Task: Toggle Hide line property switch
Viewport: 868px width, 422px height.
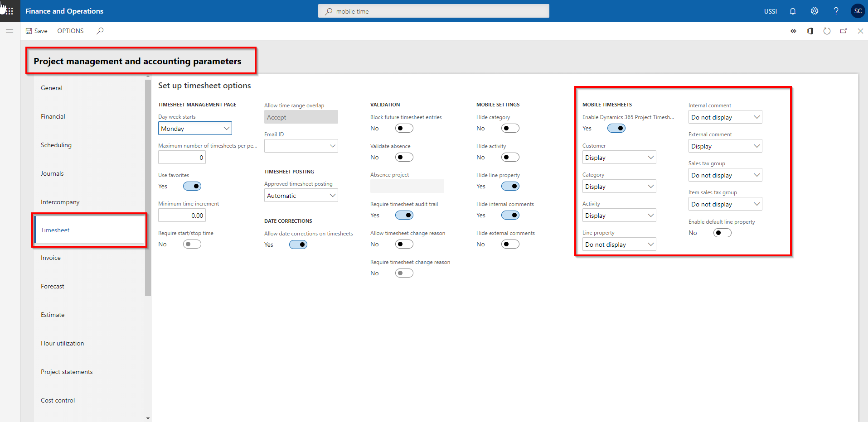Action: (510, 186)
